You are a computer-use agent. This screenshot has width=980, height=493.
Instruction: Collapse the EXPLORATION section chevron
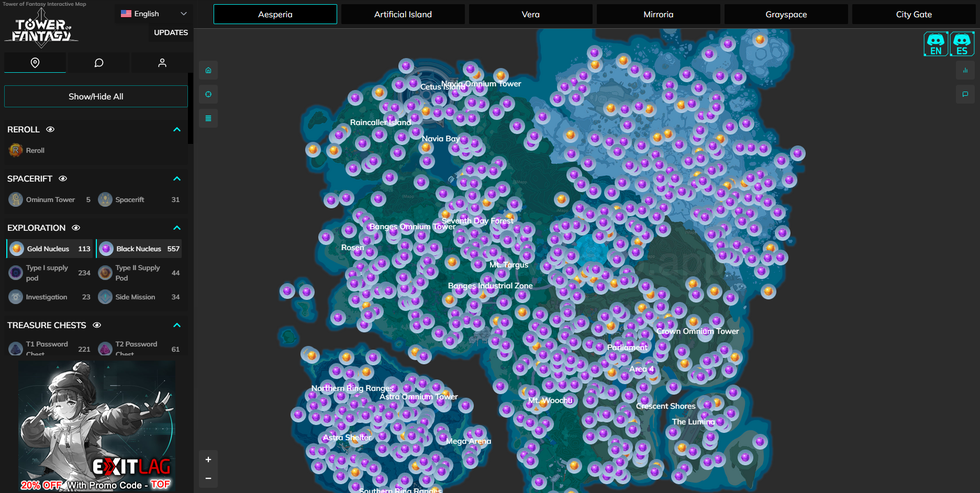click(177, 228)
